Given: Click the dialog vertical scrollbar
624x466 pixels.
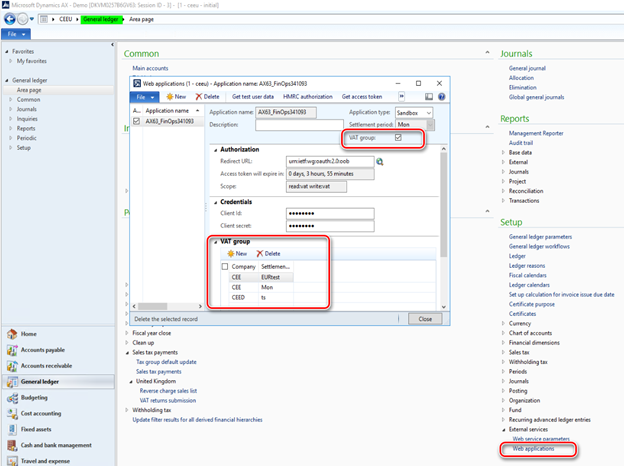Looking at the screenshot, I should [443, 205].
